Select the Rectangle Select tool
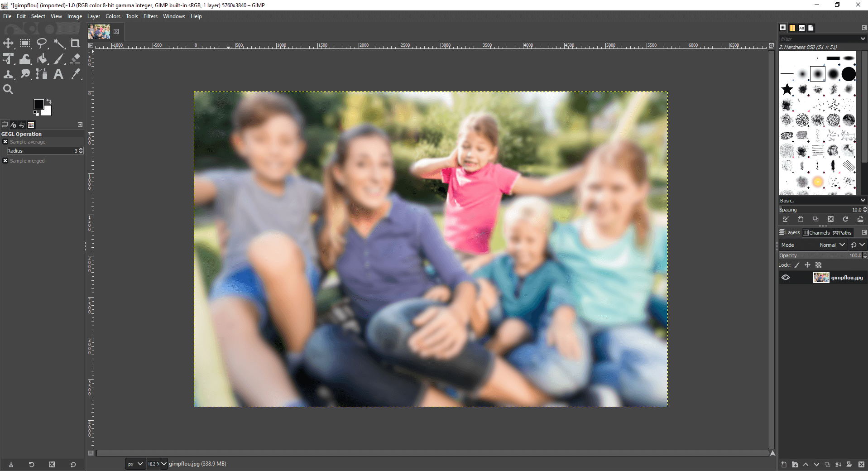The width and height of the screenshot is (868, 471). 25,43
